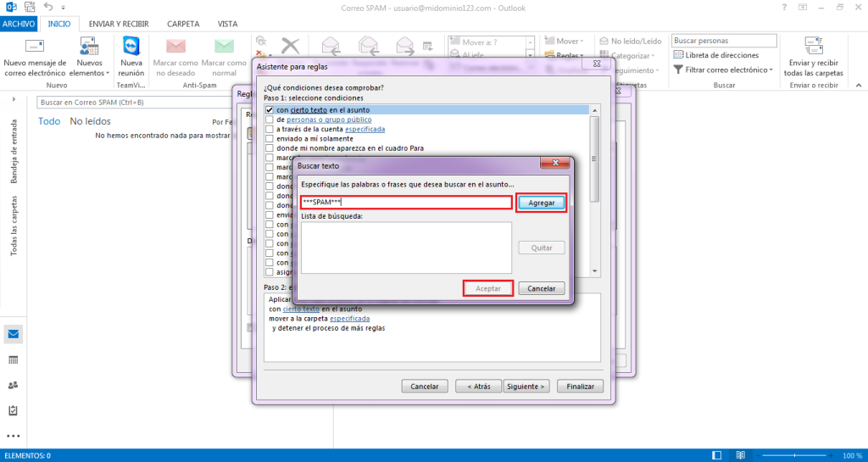Click Agregar button
The height and width of the screenshot is (462, 868).
[x=542, y=203]
